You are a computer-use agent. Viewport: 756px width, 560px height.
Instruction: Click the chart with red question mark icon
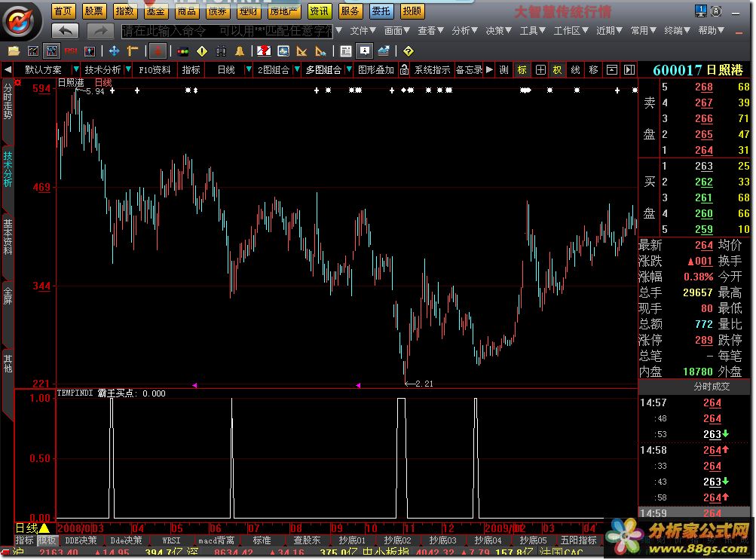click(264, 50)
